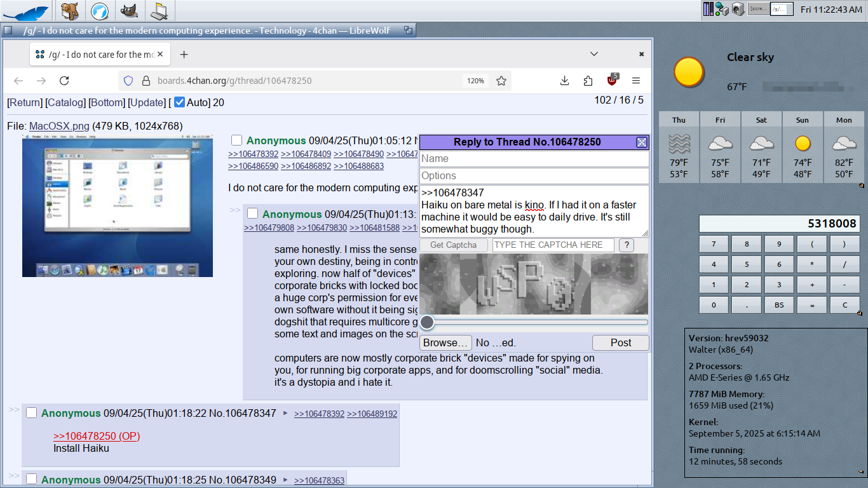Toggle the Auto update checkbox
This screenshot has height=488, width=868.
click(x=180, y=102)
